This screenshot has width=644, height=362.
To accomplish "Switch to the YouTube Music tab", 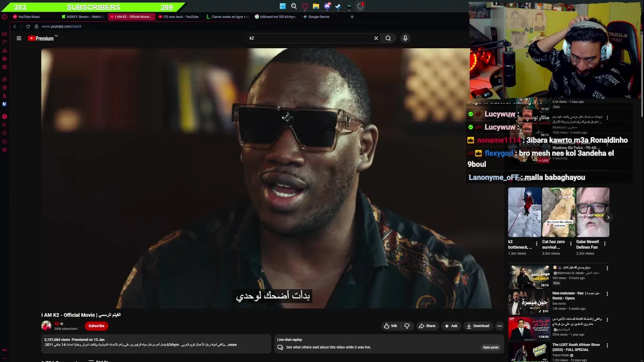I will click(29, 17).
